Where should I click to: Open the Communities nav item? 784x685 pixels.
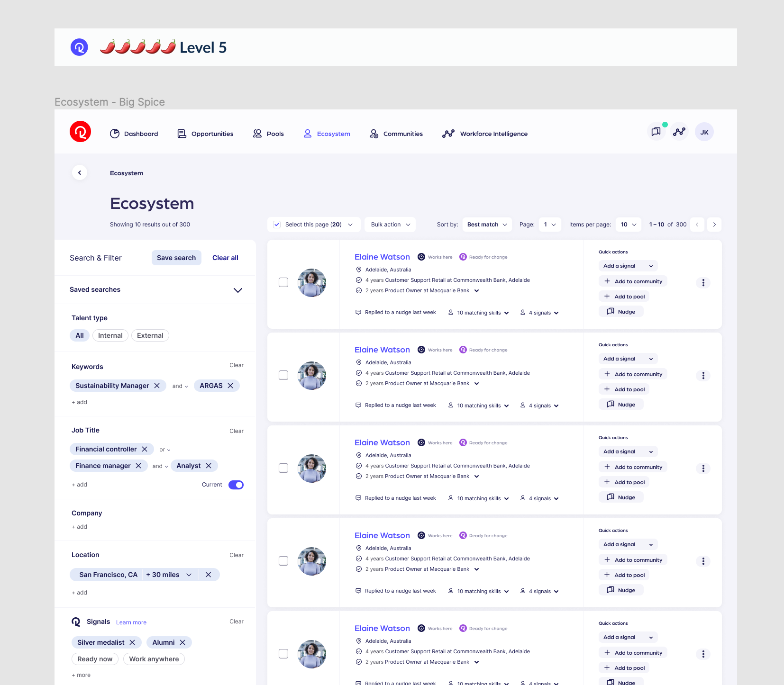[396, 134]
